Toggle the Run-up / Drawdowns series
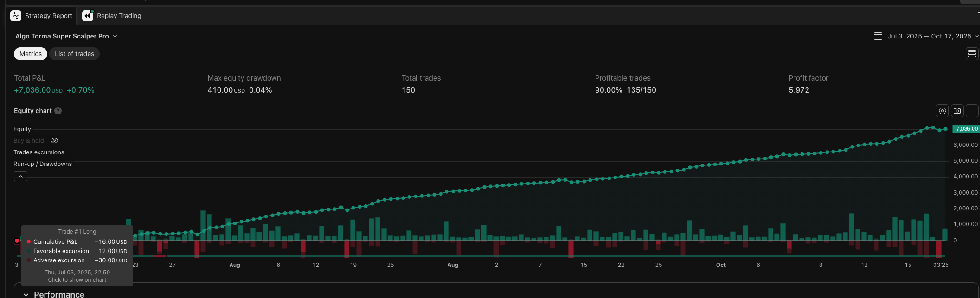Viewport: 980px width, 298px height. coord(43,164)
